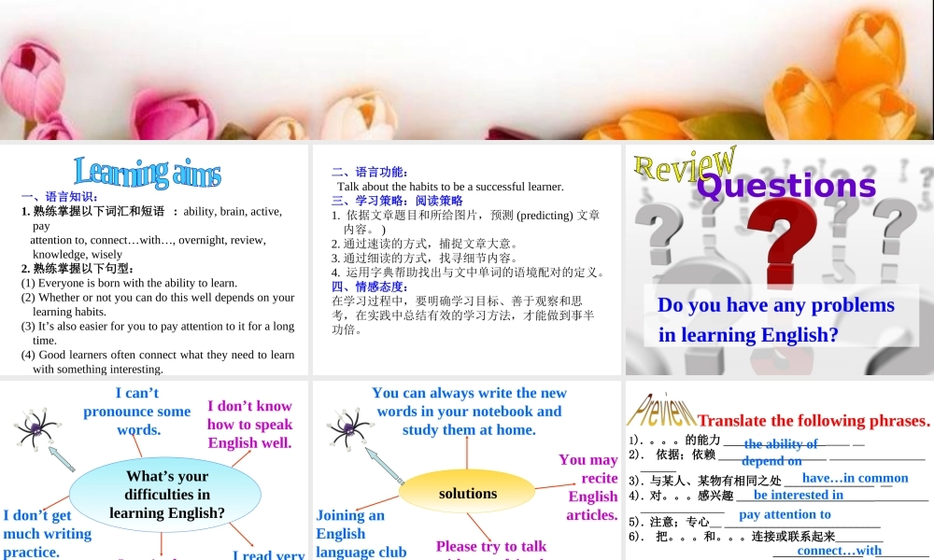934x560 pixels.
Task: Click 'You can always write the new words' text
Action: pos(470,412)
